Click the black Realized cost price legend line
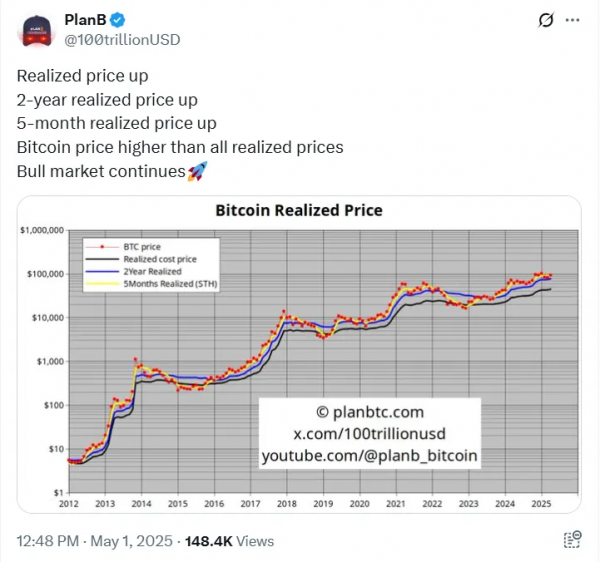Screen dimensions: 600x562 (x=102, y=259)
